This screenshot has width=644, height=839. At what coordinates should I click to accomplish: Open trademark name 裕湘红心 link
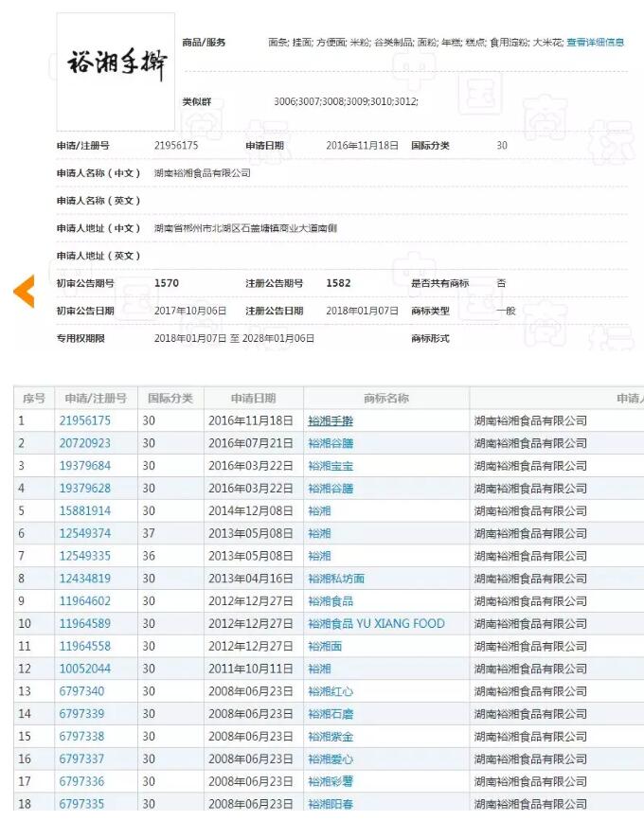[x=331, y=691]
